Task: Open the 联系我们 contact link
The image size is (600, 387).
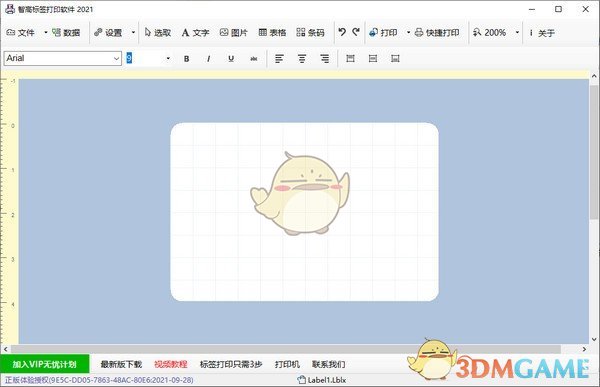Action: 329,364
